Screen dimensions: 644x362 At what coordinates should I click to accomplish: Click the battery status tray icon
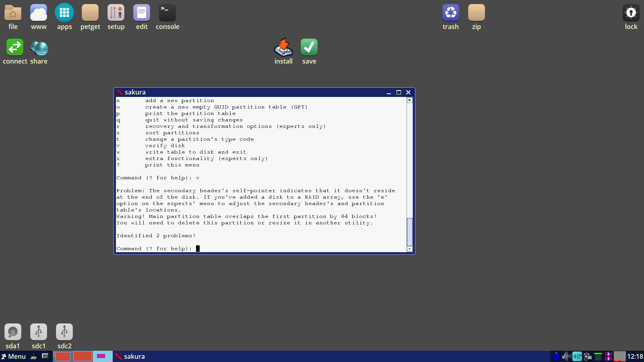coord(556,356)
